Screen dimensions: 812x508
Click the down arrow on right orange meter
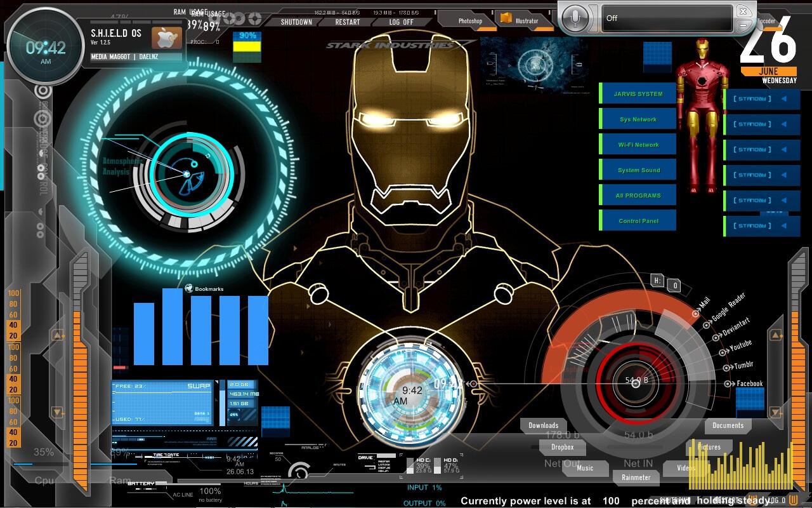point(775,412)
